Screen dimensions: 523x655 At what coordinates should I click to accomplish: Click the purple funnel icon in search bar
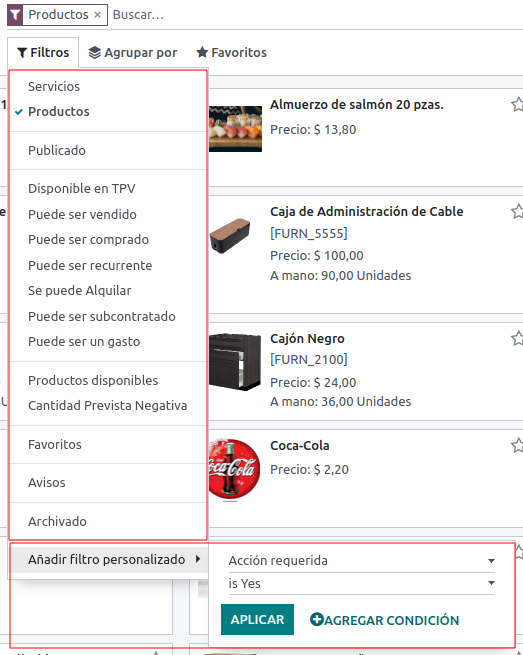[x=15, y=15]
